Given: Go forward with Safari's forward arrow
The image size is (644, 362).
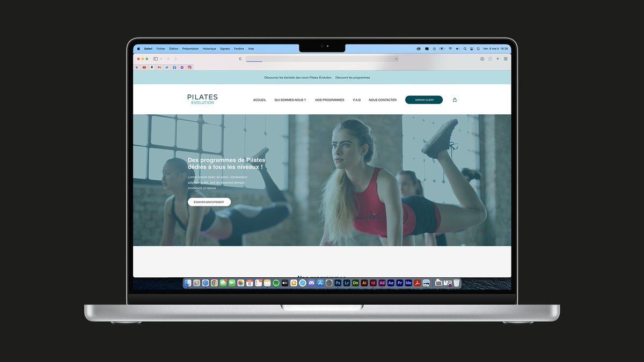Looking at the screenshot, I should 175,59.
